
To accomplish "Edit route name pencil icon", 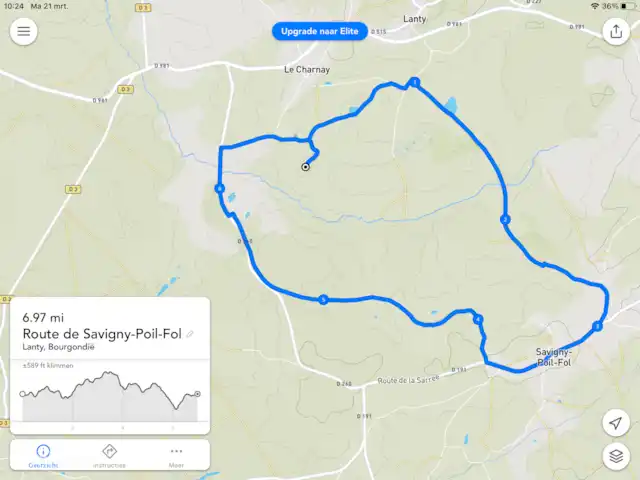I will (x=189, y=334).
